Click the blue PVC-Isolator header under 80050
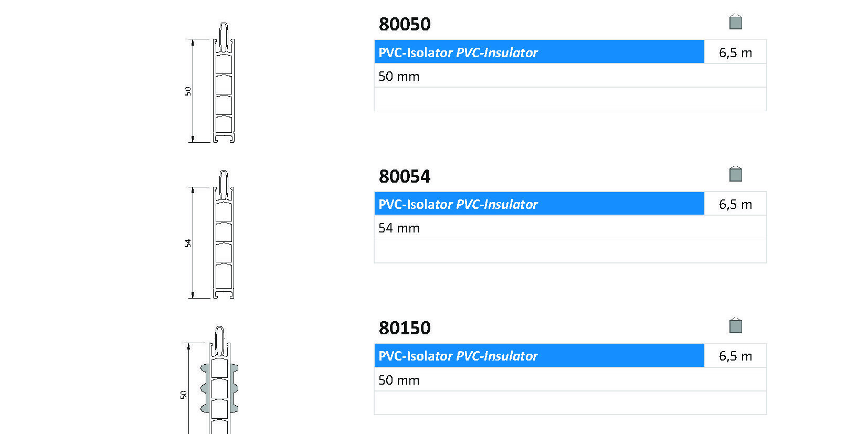868x434 pixels. (539, 52)
